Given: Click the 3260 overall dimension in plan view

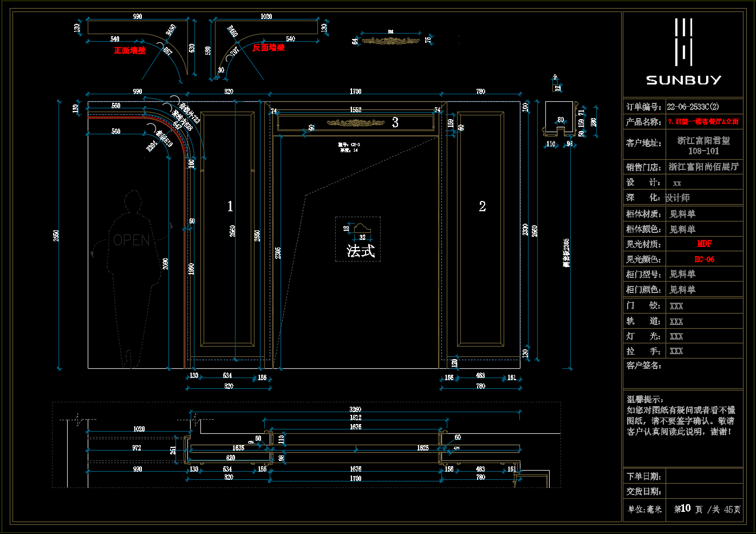Looking at the screenshot, I should (355, 409).
